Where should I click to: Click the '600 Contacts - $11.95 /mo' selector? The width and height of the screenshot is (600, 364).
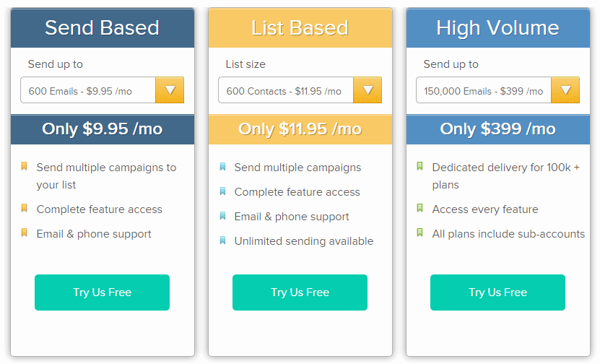(300, 90)
